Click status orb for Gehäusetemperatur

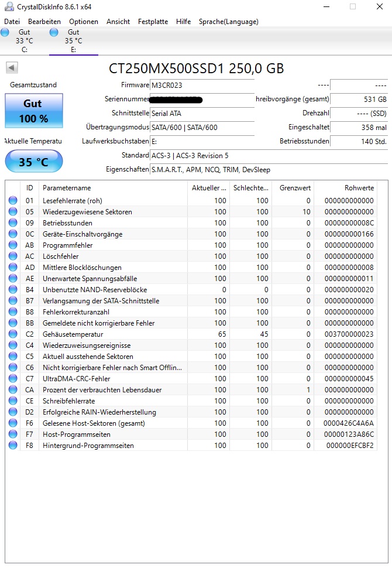point(13,334)
